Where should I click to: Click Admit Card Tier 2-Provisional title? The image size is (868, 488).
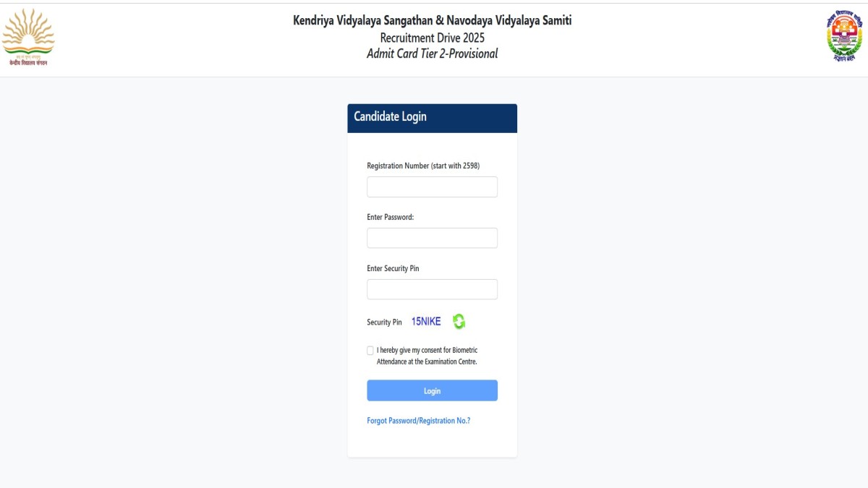pos(433,53)
